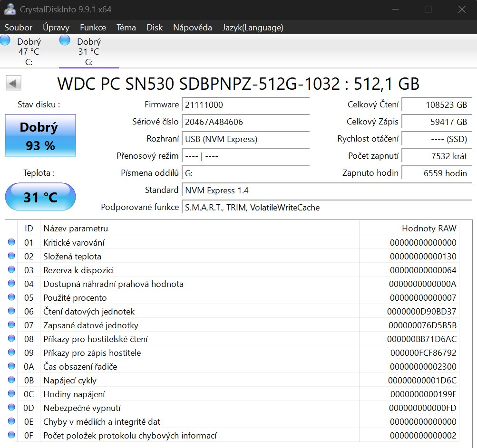Image resolution: width=477 pixels, height=448 pixels.
Task: Select the Nebezpečné vypnutí parameter name
Action: pos(82,408)
